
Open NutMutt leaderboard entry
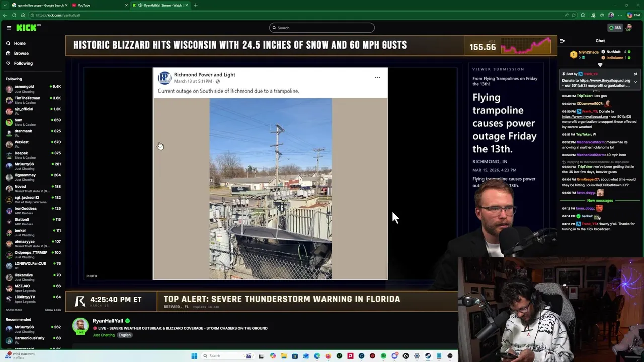(615, 52)
